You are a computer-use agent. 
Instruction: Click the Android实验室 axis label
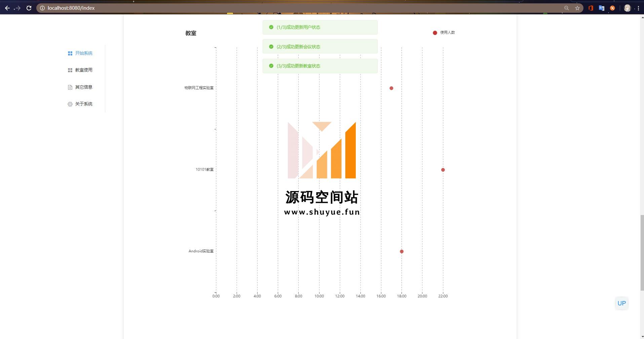click(201, 251)
